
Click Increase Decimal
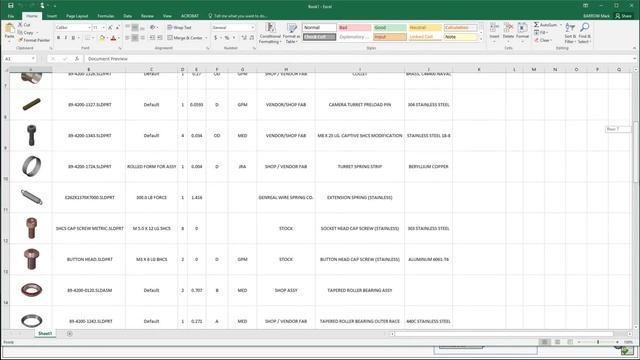(x=244, y=38)
